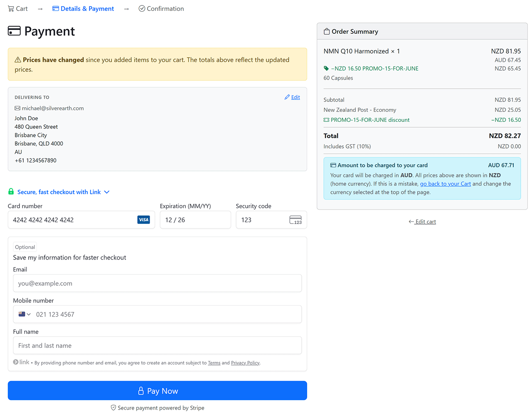
Task: Click the NMN Q10 Harmonized × 1 item
Action: pyautogui.click(x=362, y=51)
